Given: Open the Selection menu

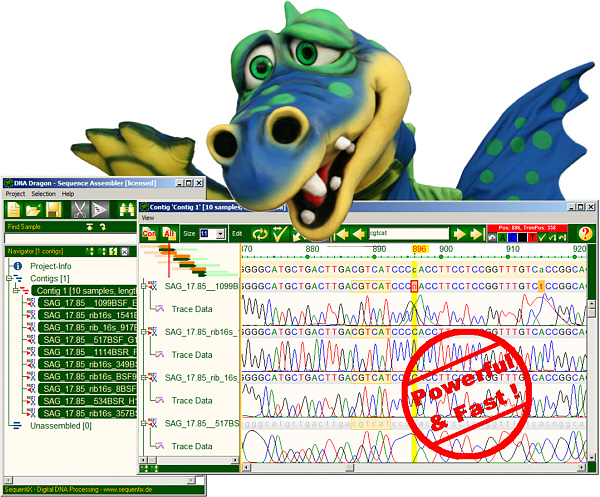Looking at the screenshot, I should click(43, 194).
